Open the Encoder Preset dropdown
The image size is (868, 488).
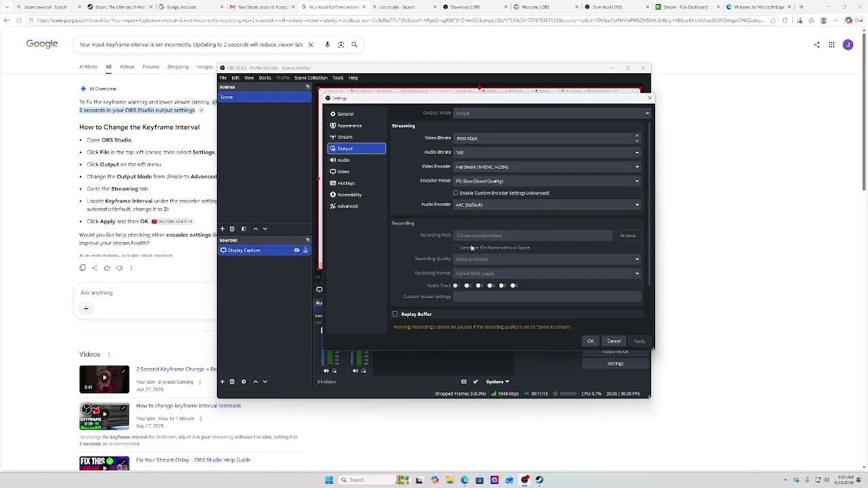coord(547,181)
